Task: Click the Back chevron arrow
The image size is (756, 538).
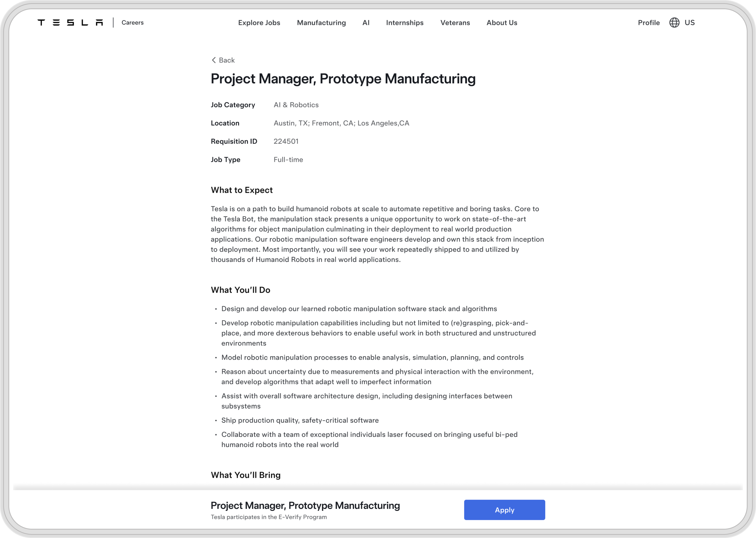Action: click(214, 60)
